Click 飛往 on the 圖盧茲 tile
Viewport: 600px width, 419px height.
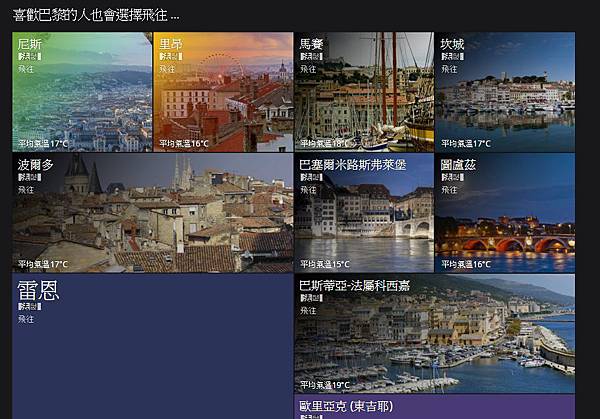(449, 190)
